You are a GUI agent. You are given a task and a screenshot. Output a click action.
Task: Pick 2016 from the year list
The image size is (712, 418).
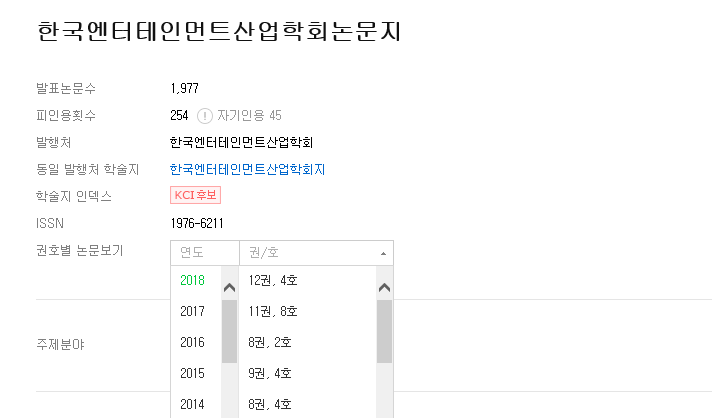(192, 342)
